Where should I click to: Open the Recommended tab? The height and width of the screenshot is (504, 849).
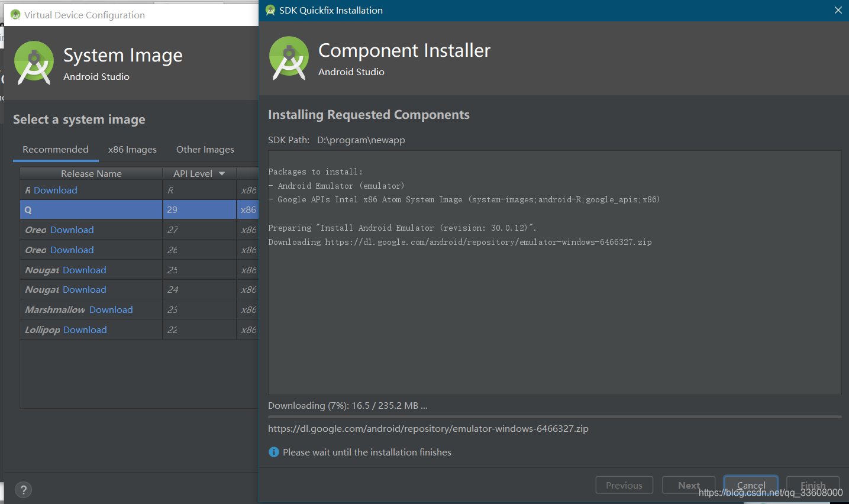coord(56,149)
